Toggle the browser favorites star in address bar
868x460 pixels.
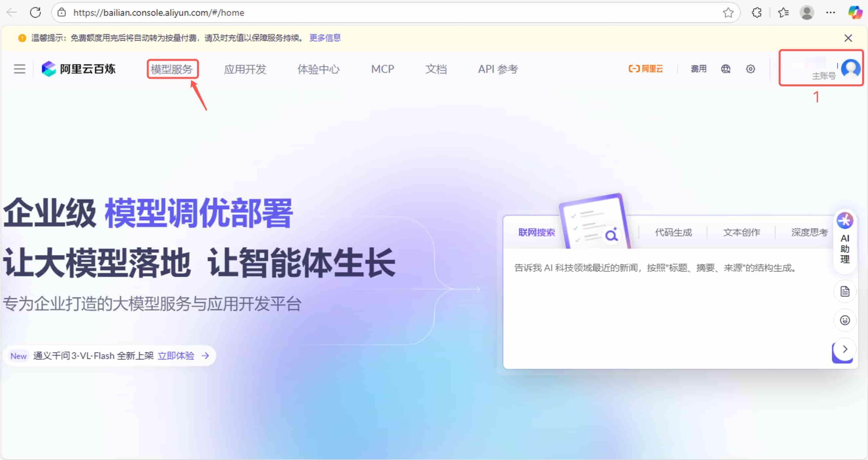tap(728, 12)
